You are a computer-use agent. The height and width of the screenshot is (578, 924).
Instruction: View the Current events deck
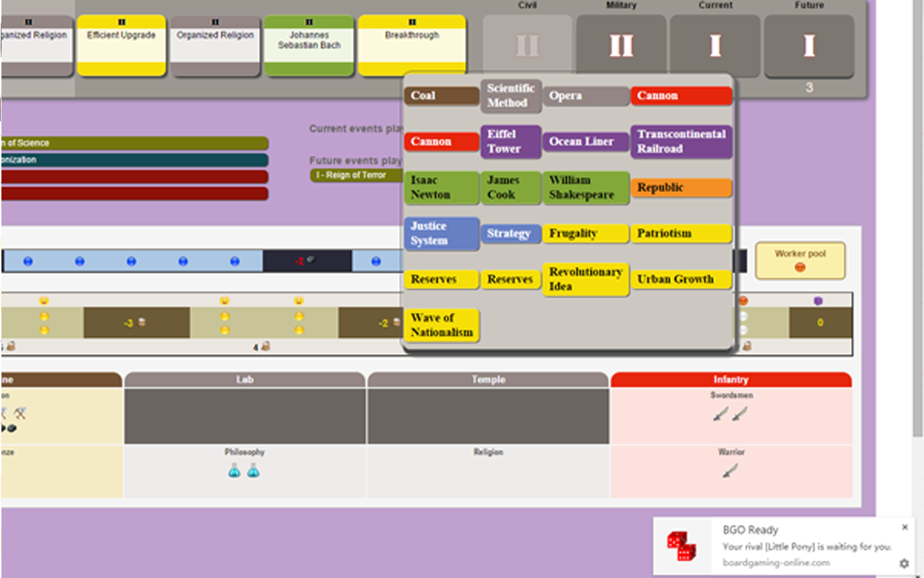[715, 46]
